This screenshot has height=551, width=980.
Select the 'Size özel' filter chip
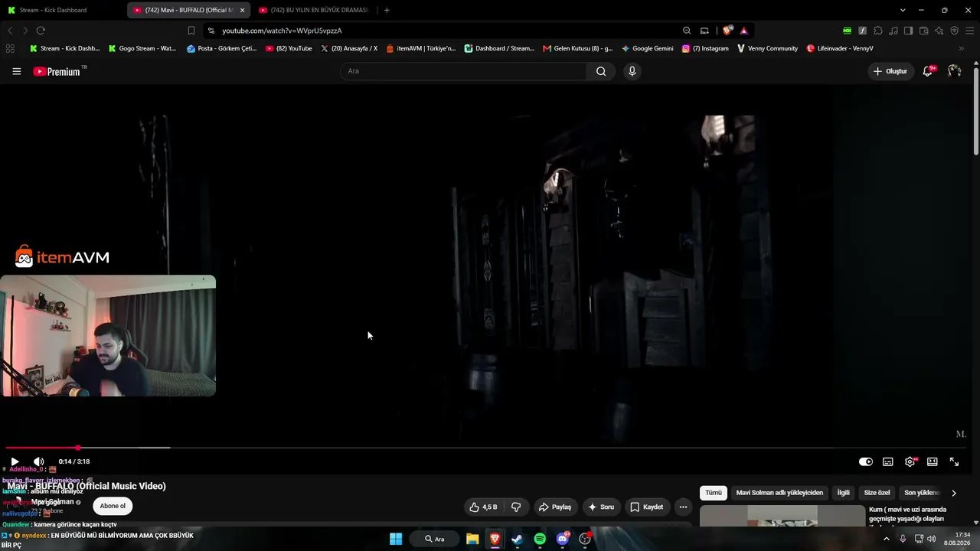[877, 493]
